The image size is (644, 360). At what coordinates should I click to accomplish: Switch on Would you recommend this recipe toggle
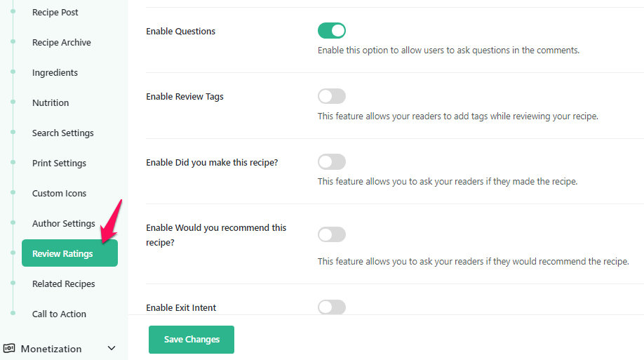[x=332, y=234]
